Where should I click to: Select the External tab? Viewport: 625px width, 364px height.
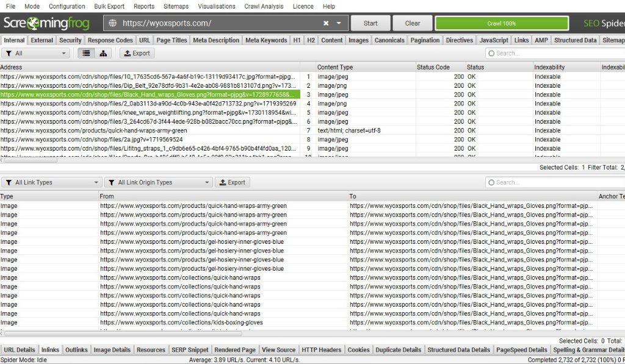pyautogui.click(x=42, y=40)
